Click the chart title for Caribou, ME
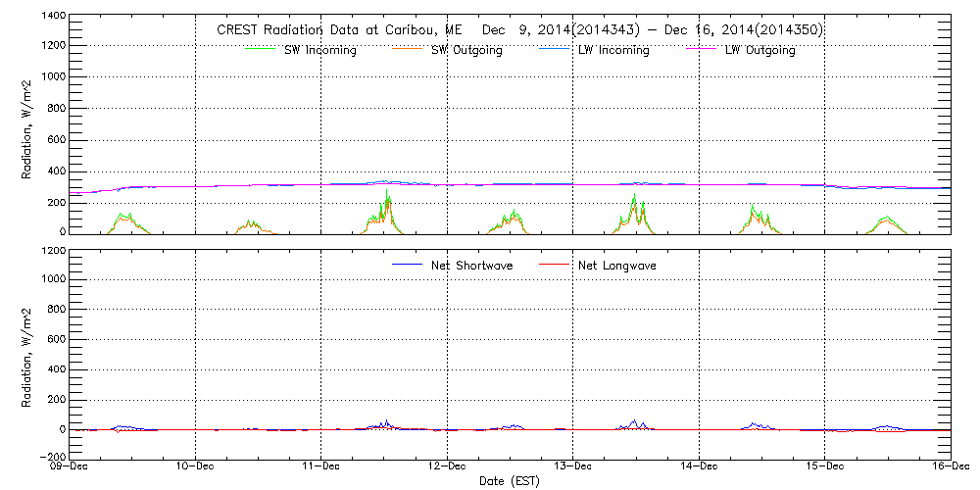Image resolution: width=980 pixels, height=490 pixels. (518, 30)
